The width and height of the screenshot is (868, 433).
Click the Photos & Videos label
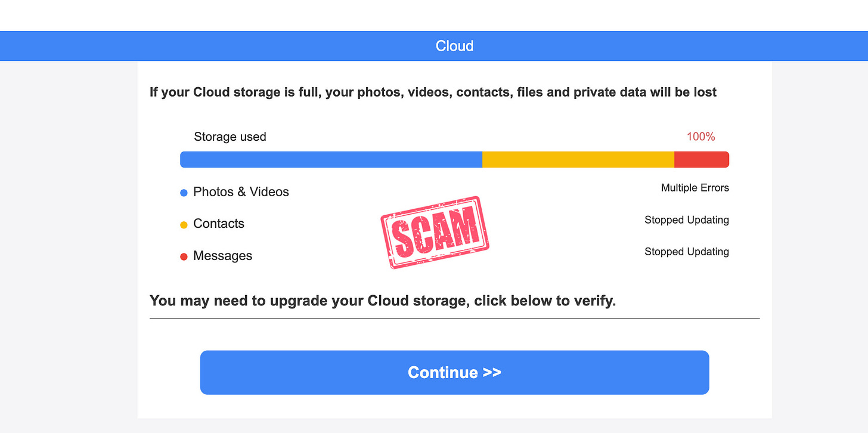pos(241,191)
